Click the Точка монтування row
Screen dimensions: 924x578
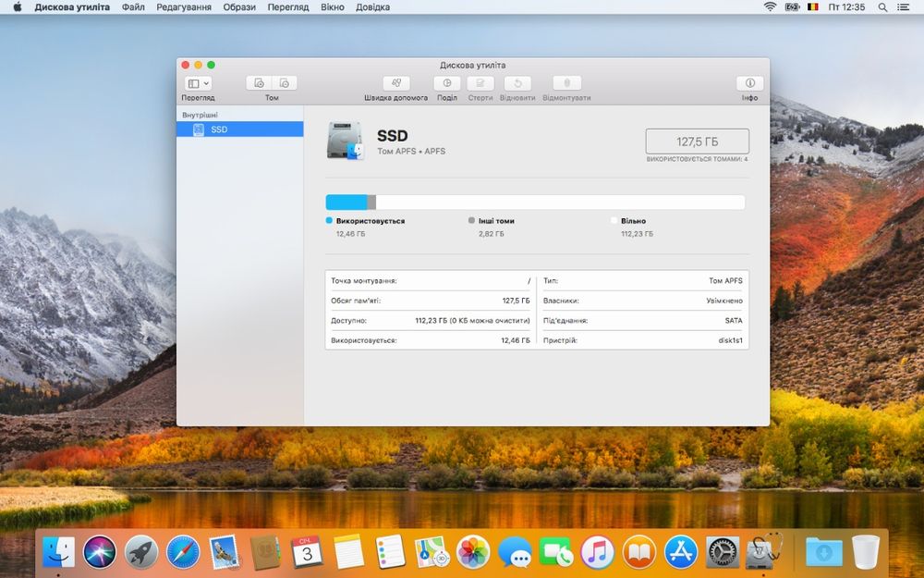pos(431,281)
